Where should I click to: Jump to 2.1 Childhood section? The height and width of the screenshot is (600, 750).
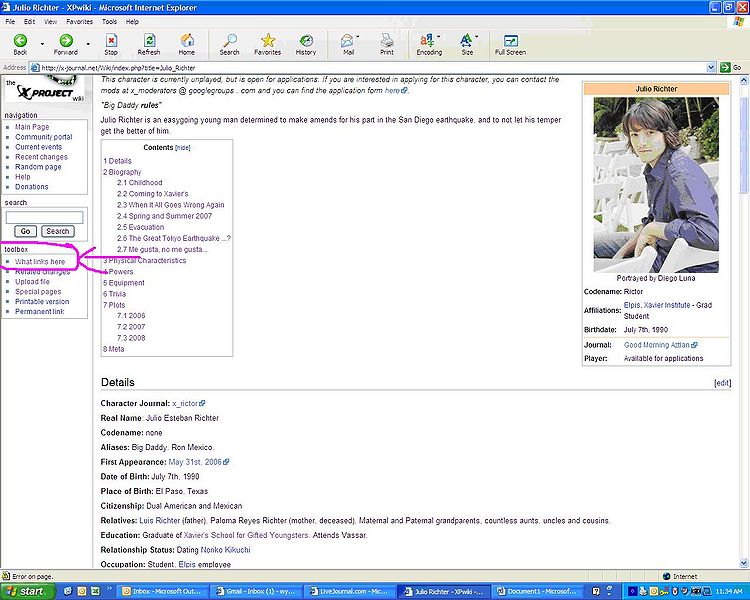tap(140, 183)
